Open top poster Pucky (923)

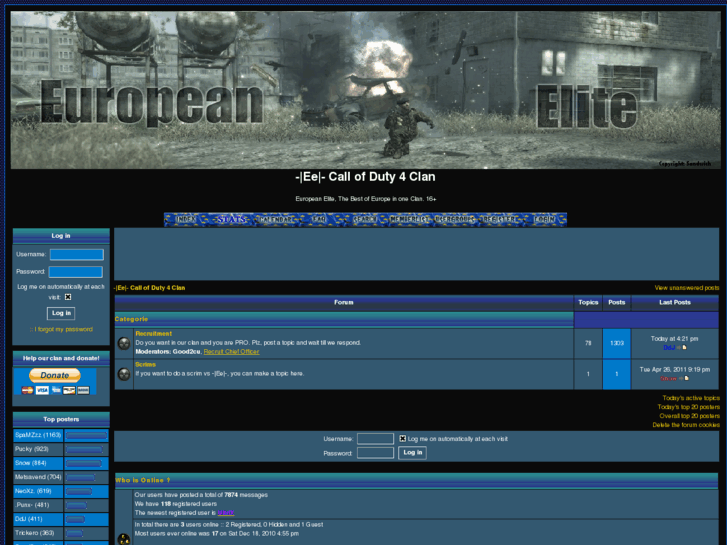tap(32, 449)
